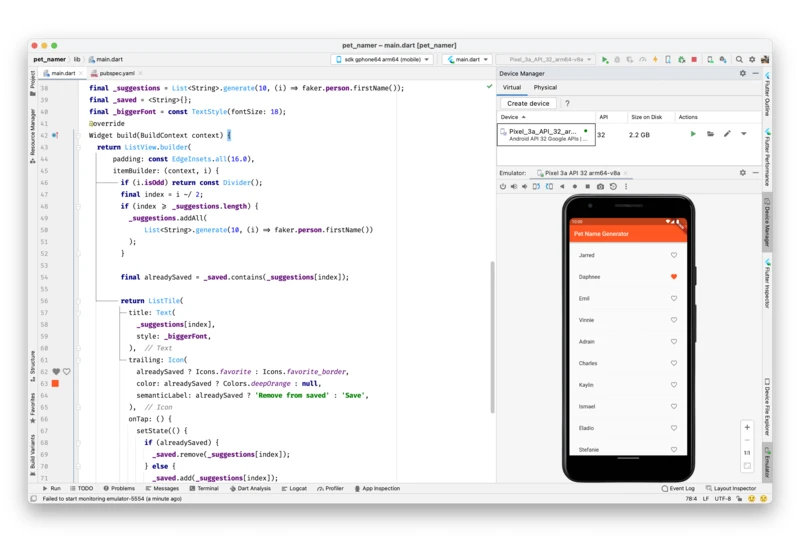Switch to pubspec.yaml editor tab
The height and width of the screenshot is (560, 800).
[117, 73]
